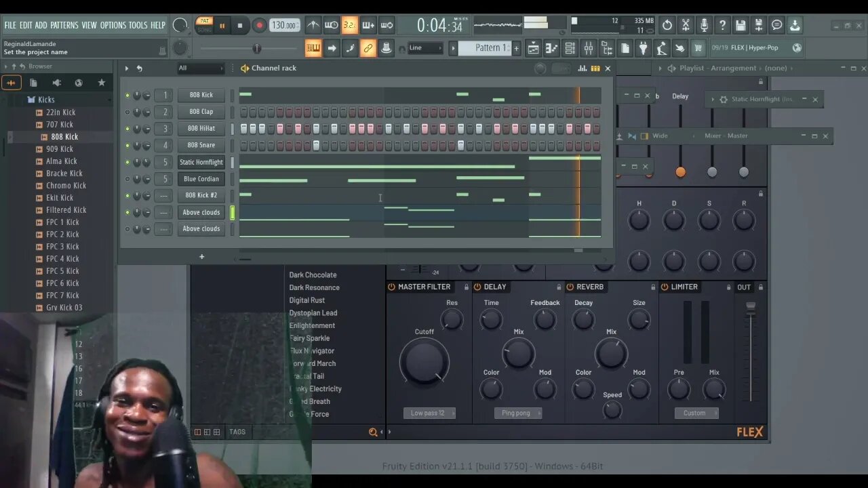The image size is (868, 488).
Task: Click the add channel plus button
Action: (x=201, y=257)
